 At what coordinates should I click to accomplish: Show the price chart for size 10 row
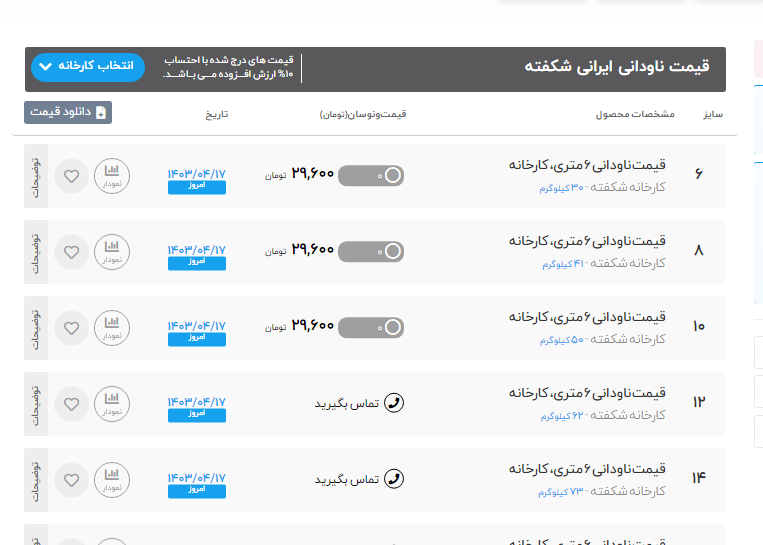112,328
